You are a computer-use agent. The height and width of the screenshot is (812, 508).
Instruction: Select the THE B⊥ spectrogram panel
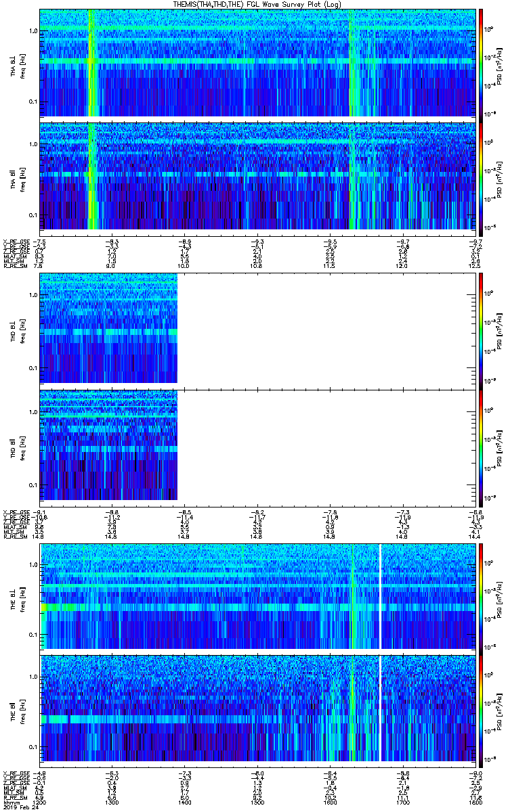pos(257,596)
